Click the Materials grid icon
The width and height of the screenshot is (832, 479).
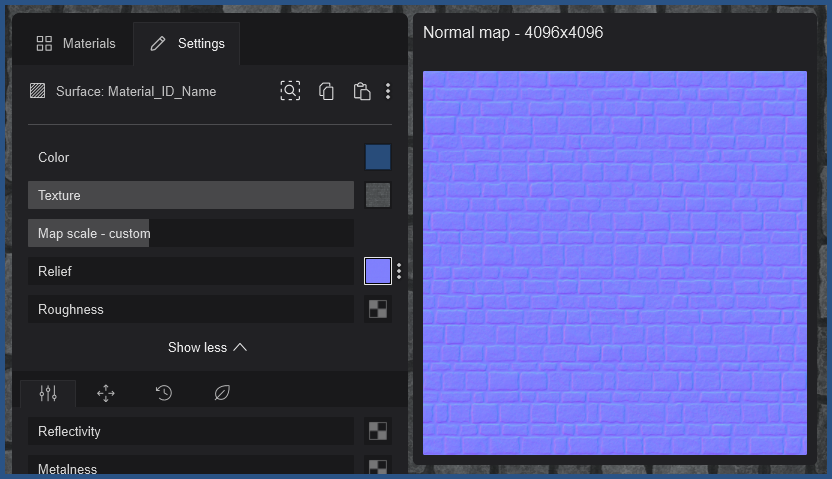[x=44, y=43]
